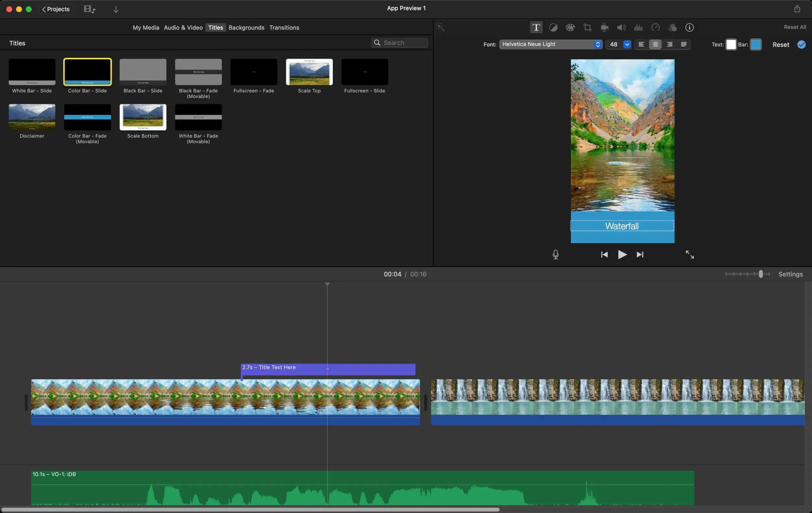Enable center text alignment toggle
Screen dimensions: 812x513
click(655, 44)
